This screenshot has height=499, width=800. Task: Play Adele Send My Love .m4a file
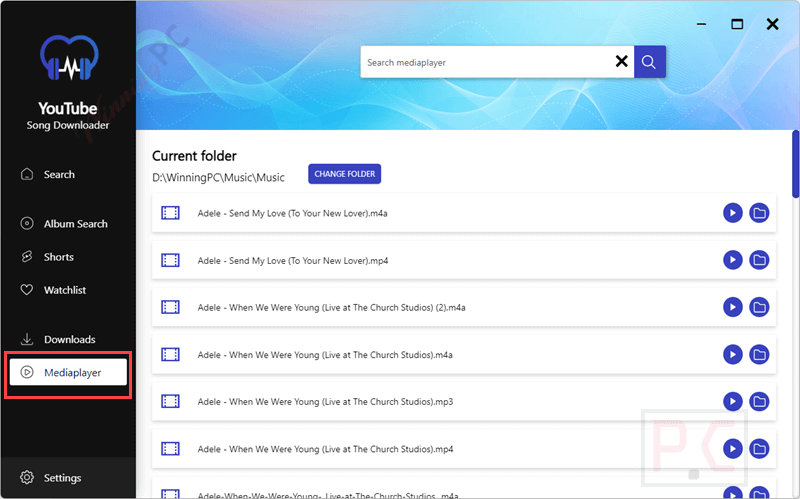click(733, 213)
